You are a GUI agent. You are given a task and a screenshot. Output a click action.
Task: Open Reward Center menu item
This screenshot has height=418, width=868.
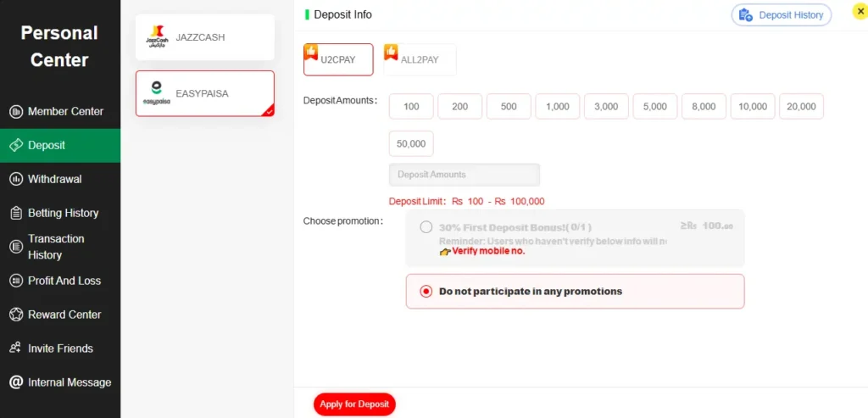(x=60, y=315)
